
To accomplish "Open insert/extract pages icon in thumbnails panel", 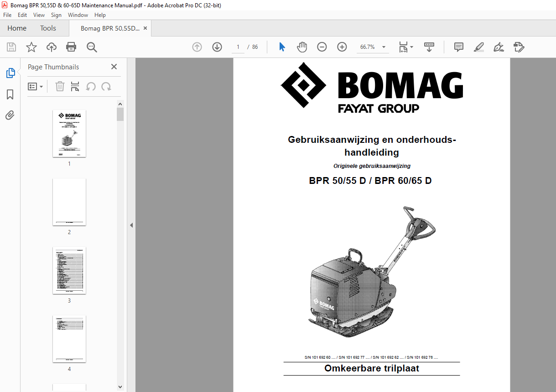I will tap(75, 86).
